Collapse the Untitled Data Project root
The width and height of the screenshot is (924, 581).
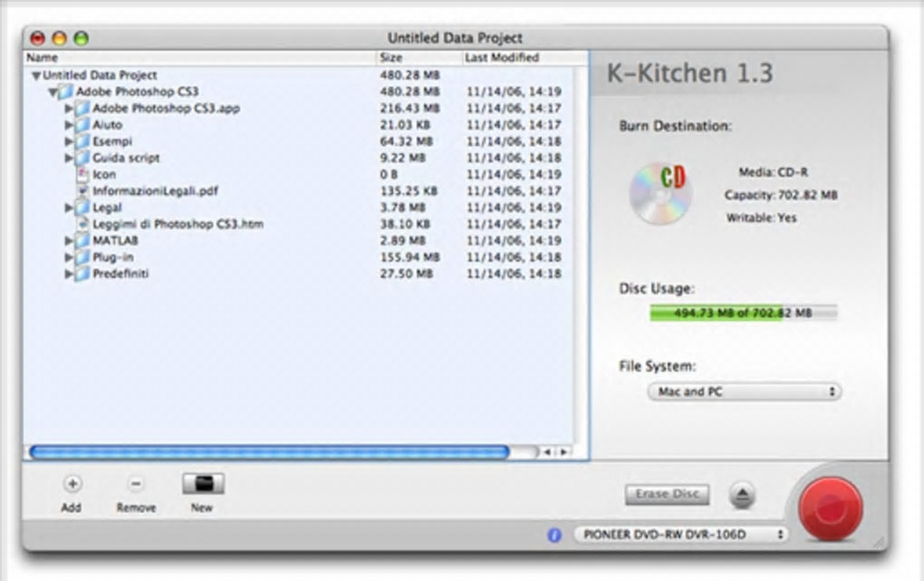[x=36, y=75]
